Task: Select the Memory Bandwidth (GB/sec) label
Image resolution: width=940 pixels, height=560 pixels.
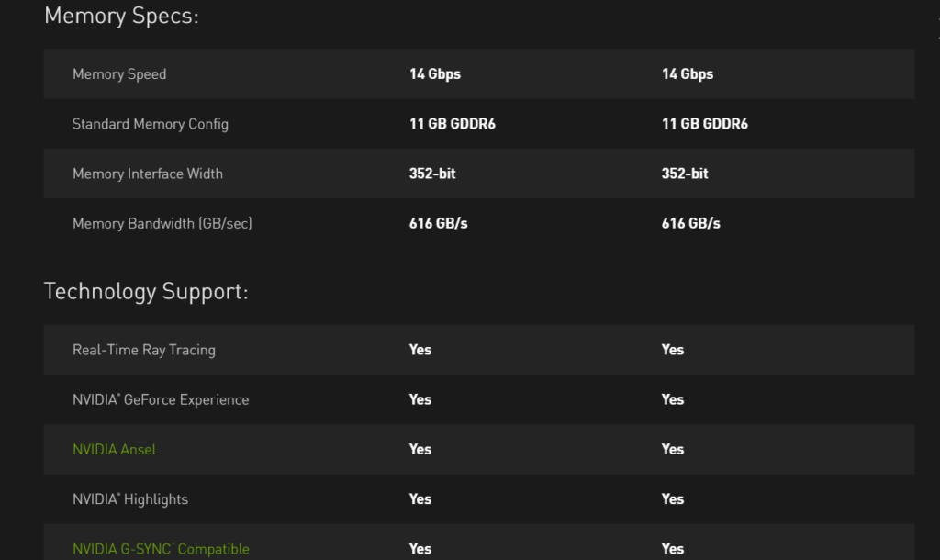Action: coord(162,224)
